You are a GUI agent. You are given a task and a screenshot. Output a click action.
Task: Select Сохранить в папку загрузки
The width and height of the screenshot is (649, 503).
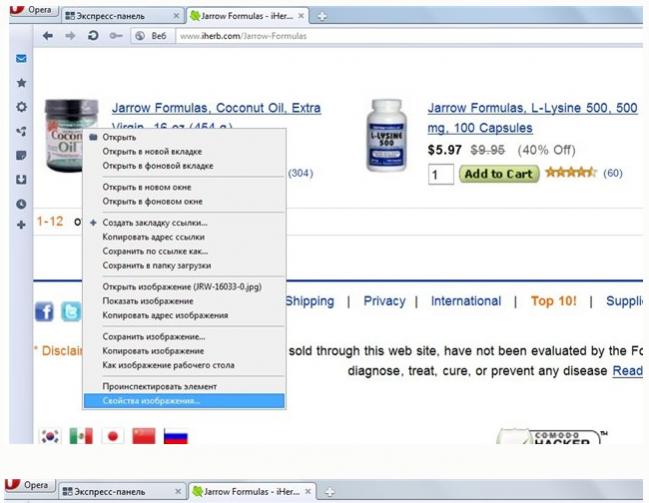click(x=184, y=265)
